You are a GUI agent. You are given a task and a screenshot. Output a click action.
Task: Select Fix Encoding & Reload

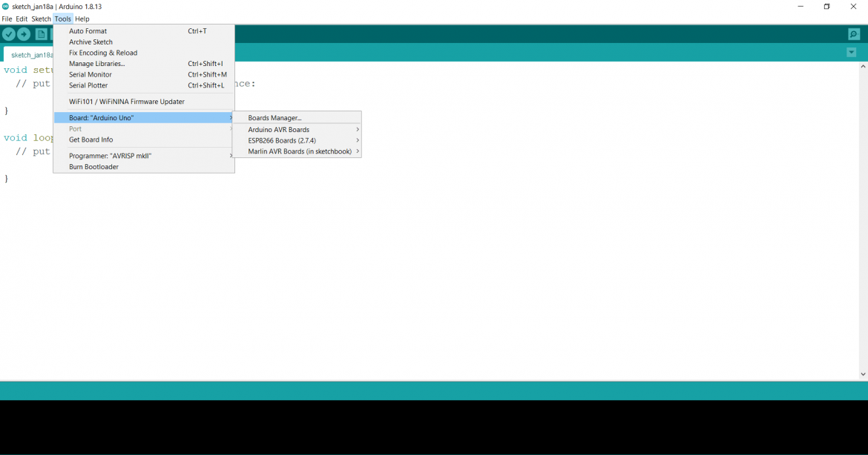point(103,53)
